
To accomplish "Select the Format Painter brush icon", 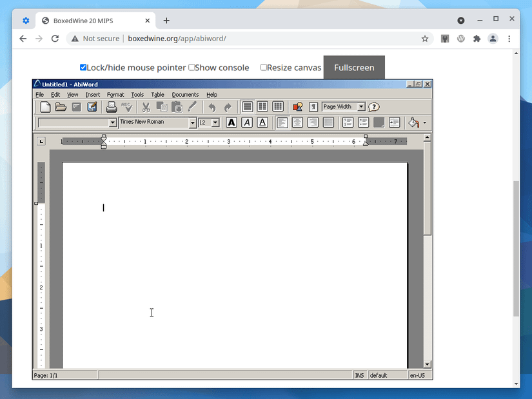I will [x=192, y=107].
